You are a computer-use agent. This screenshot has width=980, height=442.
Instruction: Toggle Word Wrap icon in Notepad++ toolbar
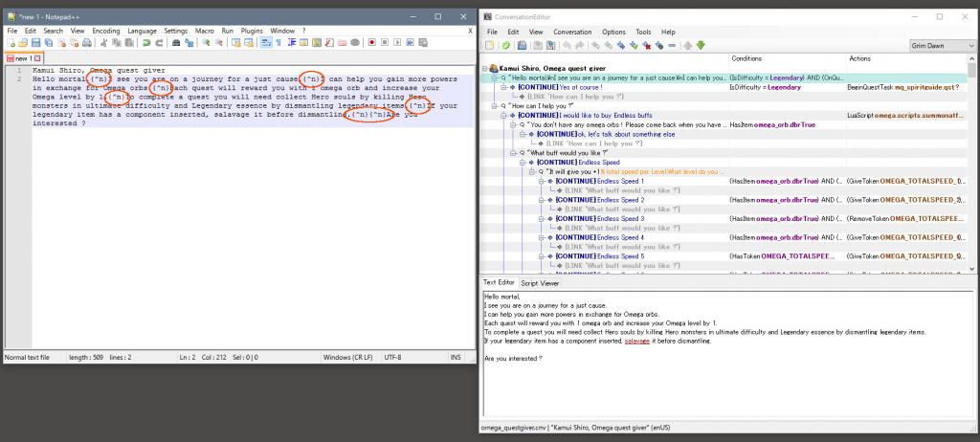(x=266, y=42)
